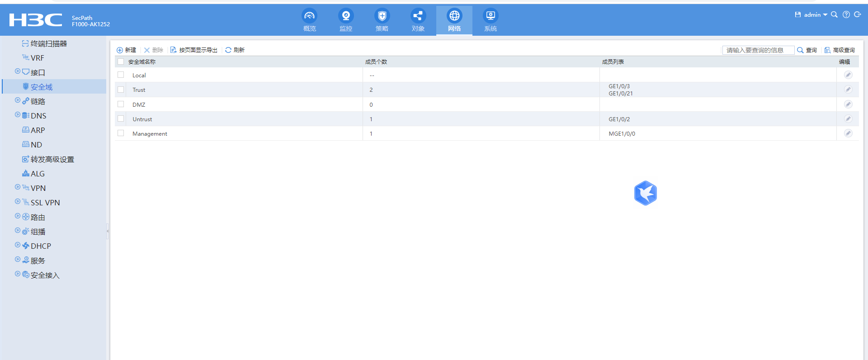Open the 策略 policy tab
This screenshot has height=360, width=868.
pos(382,20)
